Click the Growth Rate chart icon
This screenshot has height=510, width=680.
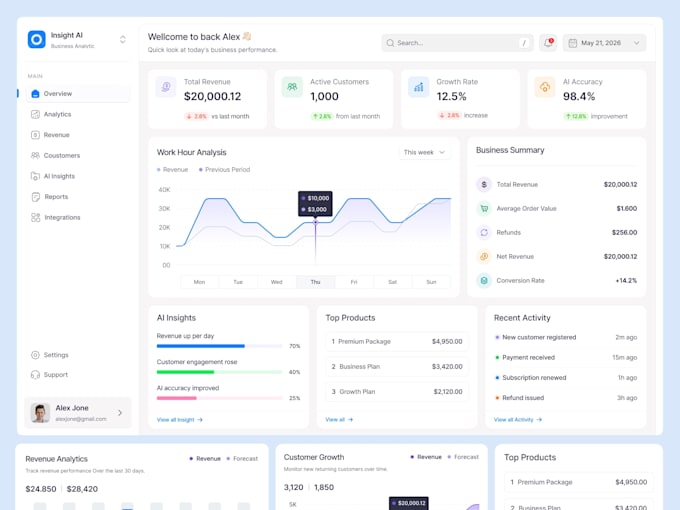point(418,87)
